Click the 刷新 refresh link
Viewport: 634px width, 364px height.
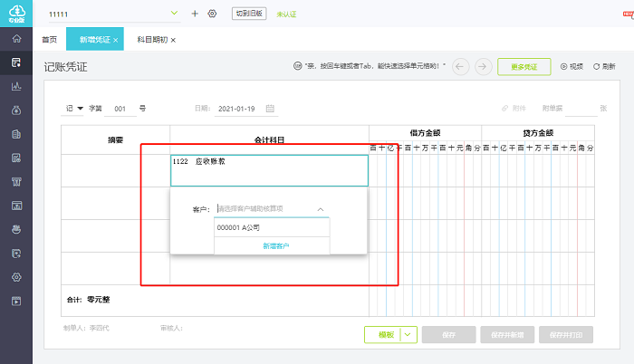click(604, 67)
